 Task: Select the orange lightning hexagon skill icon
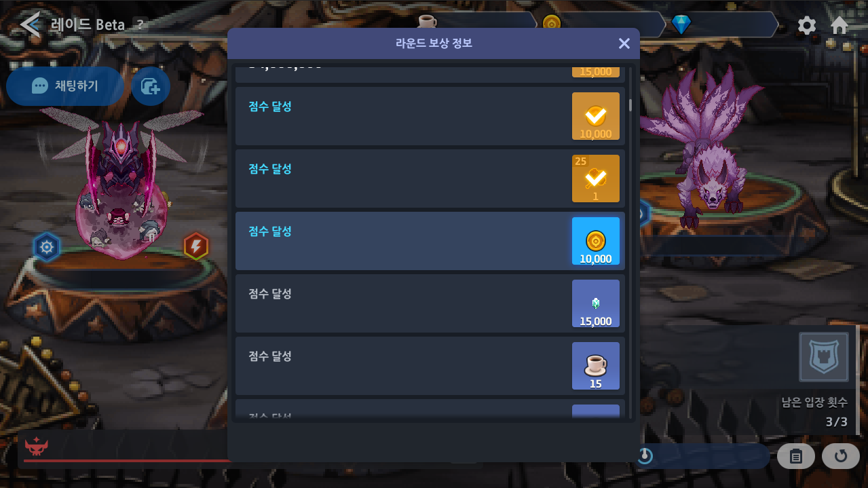196,246
